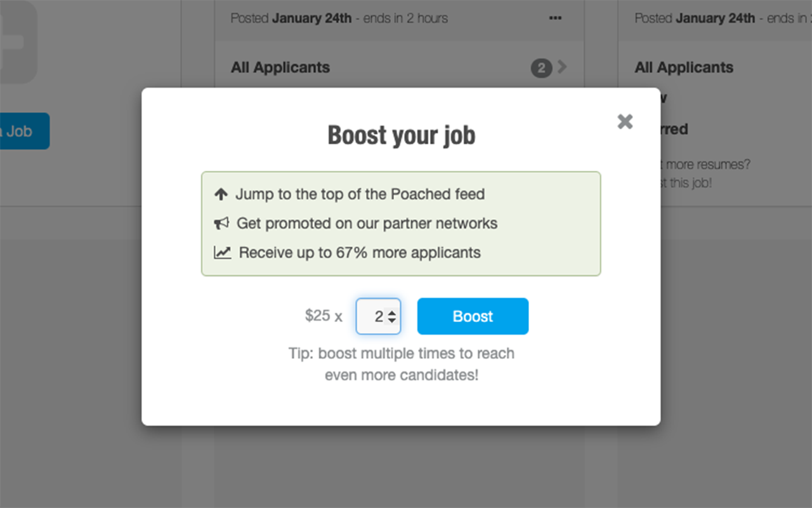Expand the All Applicants list via chevron
The width and height of the screenshot is (812, 508).
[564, 67]
